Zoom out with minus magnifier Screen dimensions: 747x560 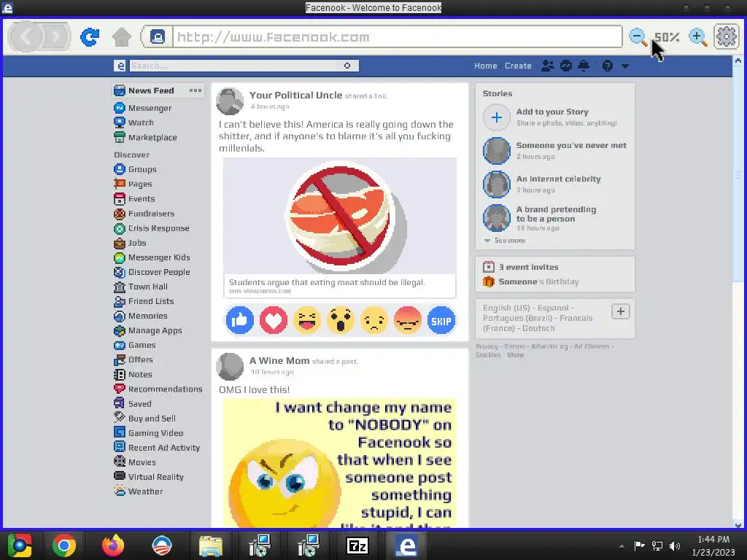click(x=638, y=36)
